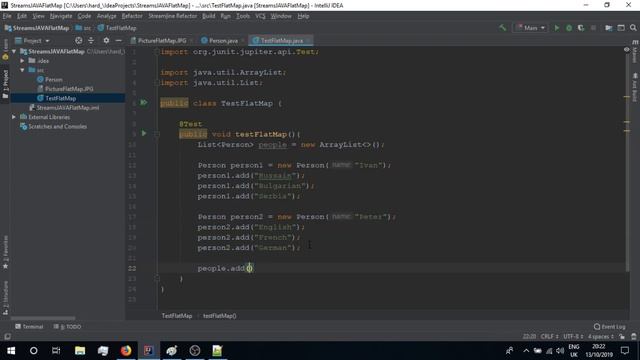Start debugging with the green bug icon
This screenshot has width=640, height=360.
click(x=569, y=28)
